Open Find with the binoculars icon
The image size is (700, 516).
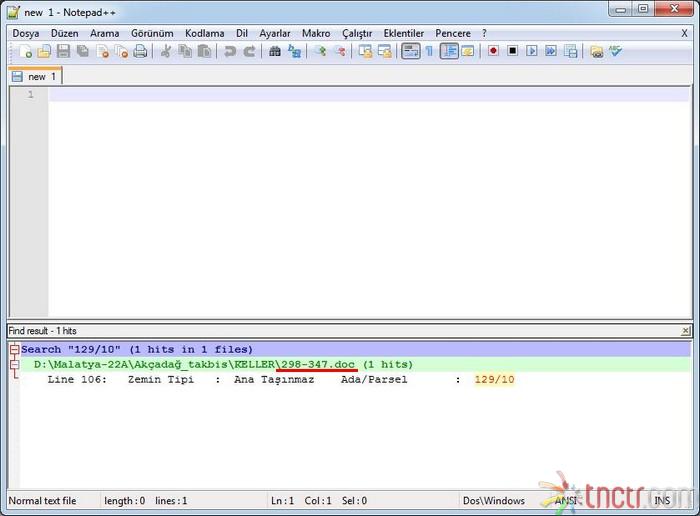(275, 51)
